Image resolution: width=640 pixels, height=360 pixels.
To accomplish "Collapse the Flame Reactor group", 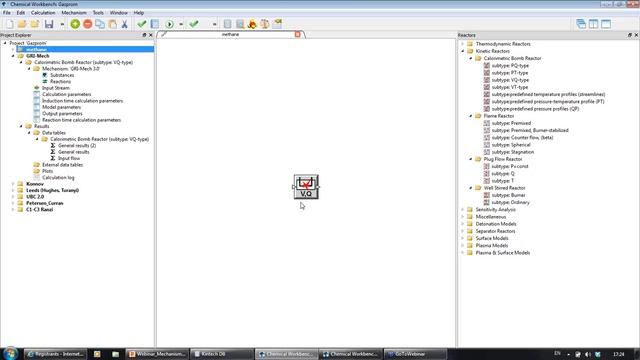I will tap(471, 116).
